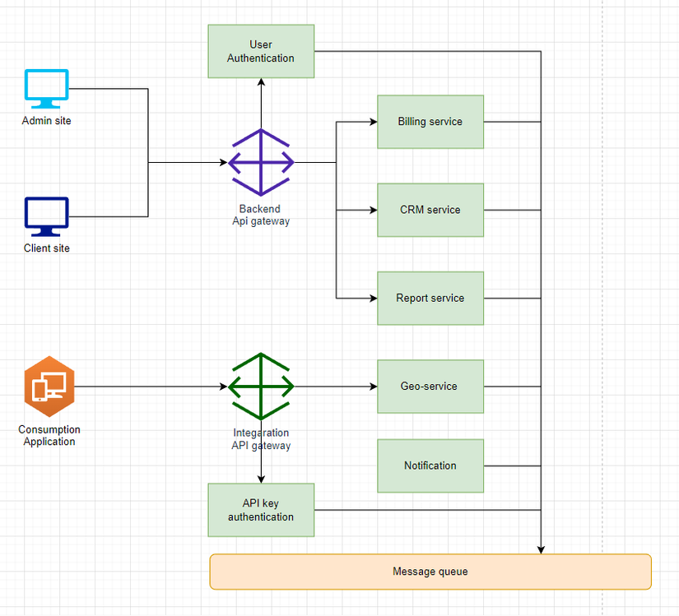Select the Admin site monitor icon
The image size is (679, 616).
tap(46, 89)
